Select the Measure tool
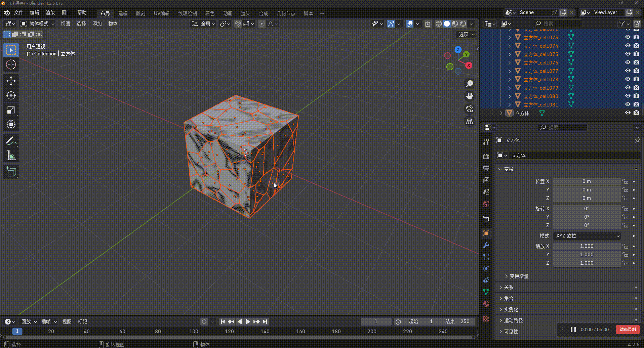 click(11, 156)
